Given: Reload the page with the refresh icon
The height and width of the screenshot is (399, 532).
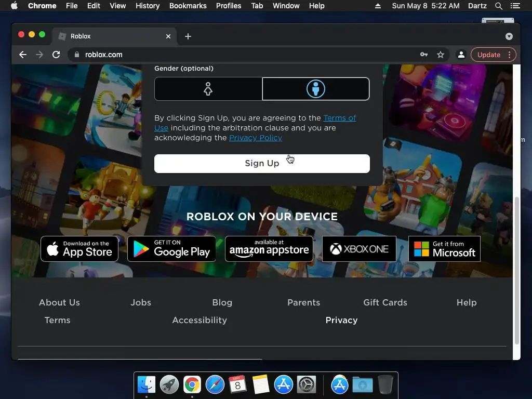Looking at the screenshot, I should pyautogui.click(x=56, y=55).
